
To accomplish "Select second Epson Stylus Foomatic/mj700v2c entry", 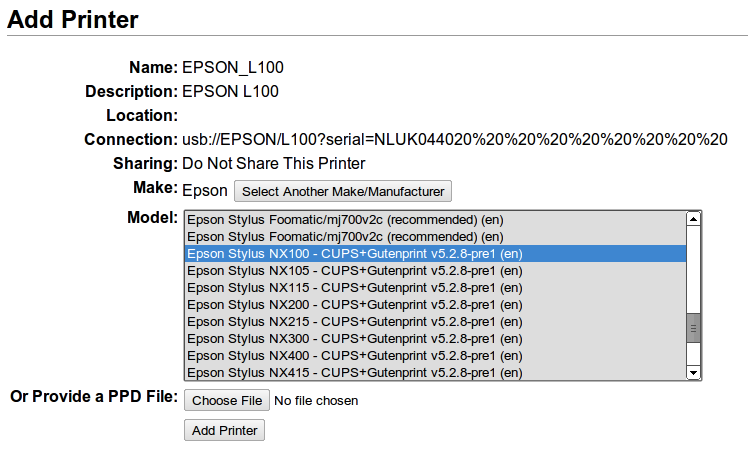I will pyautogui.click(x=435, y=237).
